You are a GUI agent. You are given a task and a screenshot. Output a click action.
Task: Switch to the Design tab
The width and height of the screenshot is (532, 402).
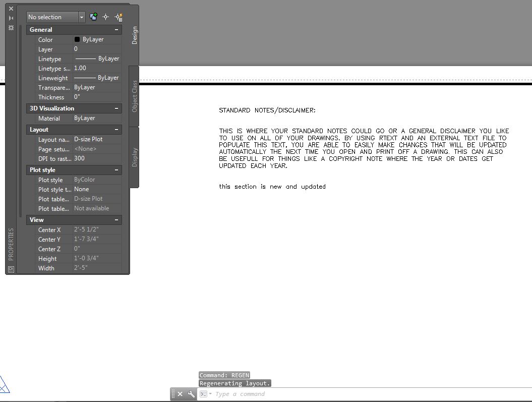[x=135, y=35]
